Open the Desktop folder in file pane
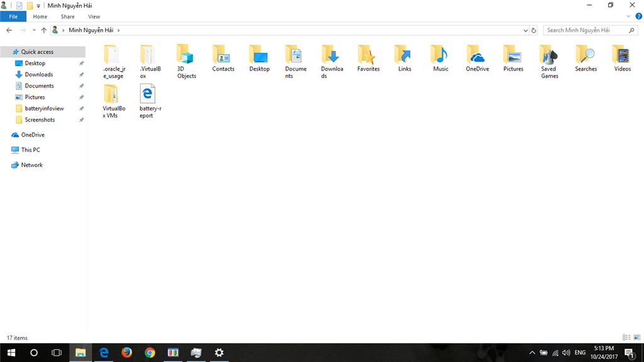Screen dimensions: 644x362 (x=259, y=59)
